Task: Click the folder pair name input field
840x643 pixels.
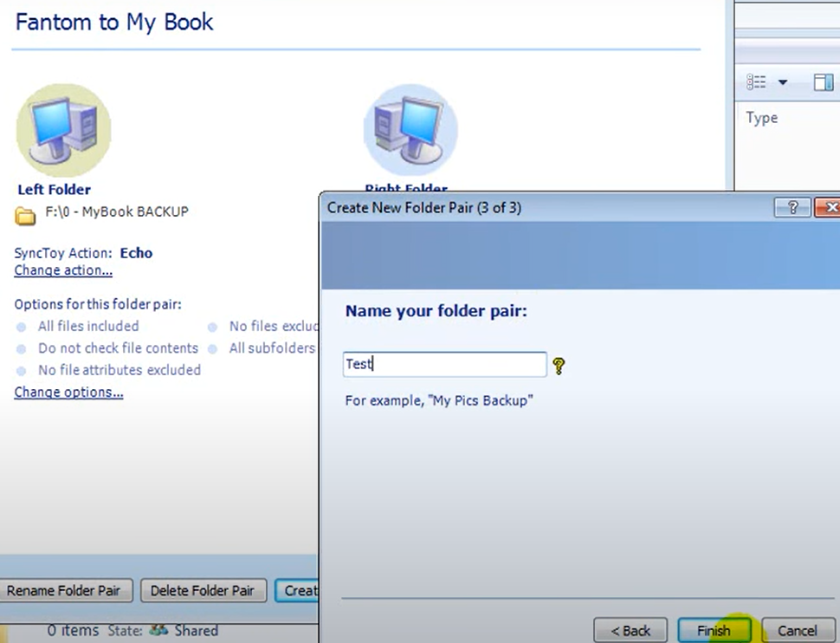Action: coord(444,364)
